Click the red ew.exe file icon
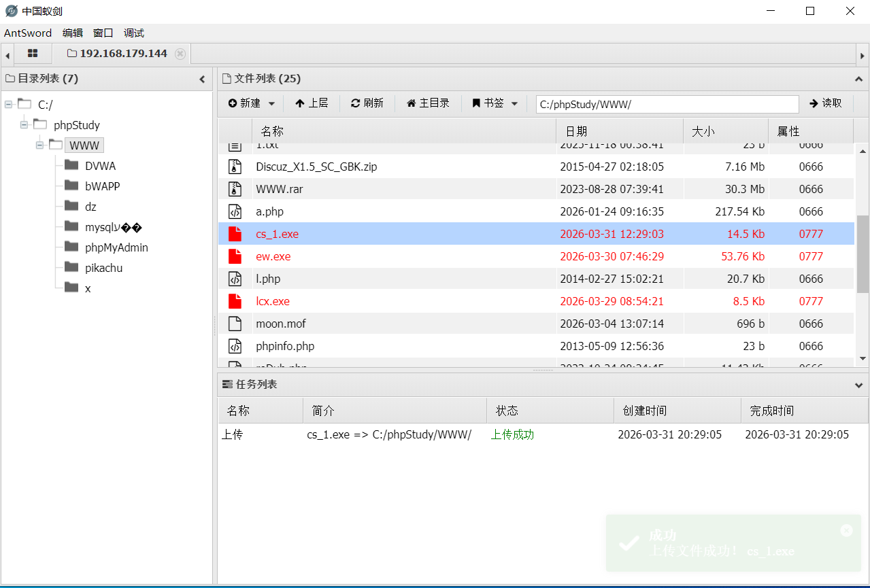Screen dimensions: 870x588 click(235, 256)
